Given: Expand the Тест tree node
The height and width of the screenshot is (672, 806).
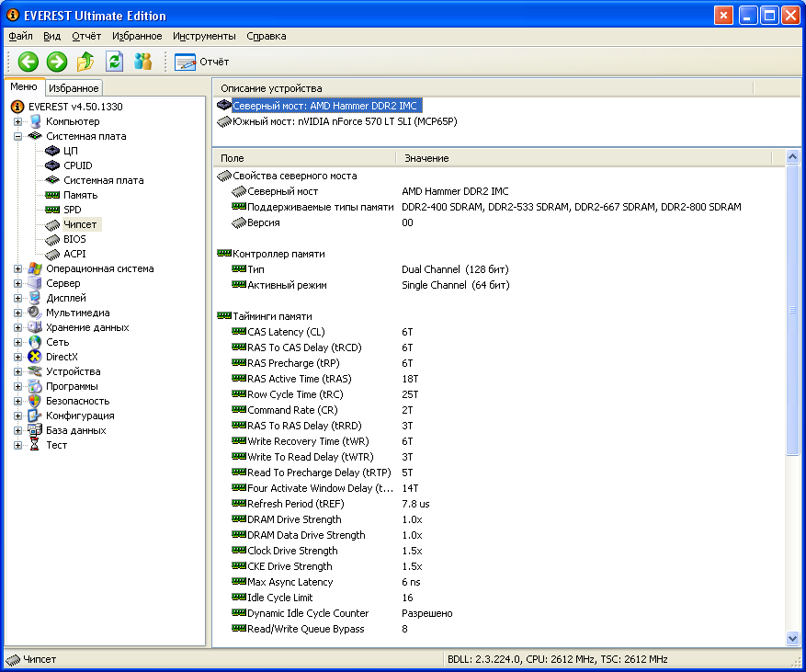Looking at the screenshot, I should point(18,445).
